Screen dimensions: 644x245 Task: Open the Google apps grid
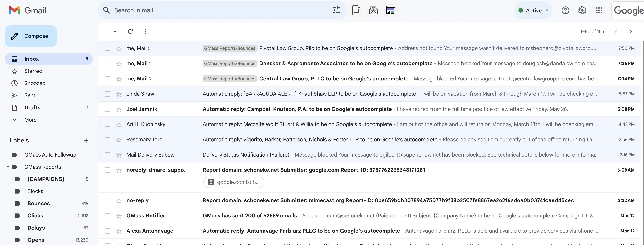click(x=599, y=10)
